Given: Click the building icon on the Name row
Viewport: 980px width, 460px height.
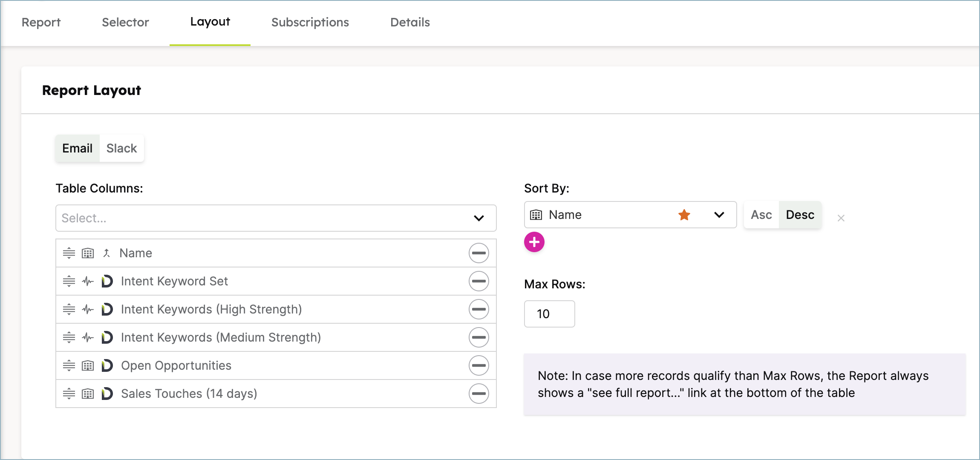Looking at the screenshot, I should pyautogui.click(x=88, y=253).
